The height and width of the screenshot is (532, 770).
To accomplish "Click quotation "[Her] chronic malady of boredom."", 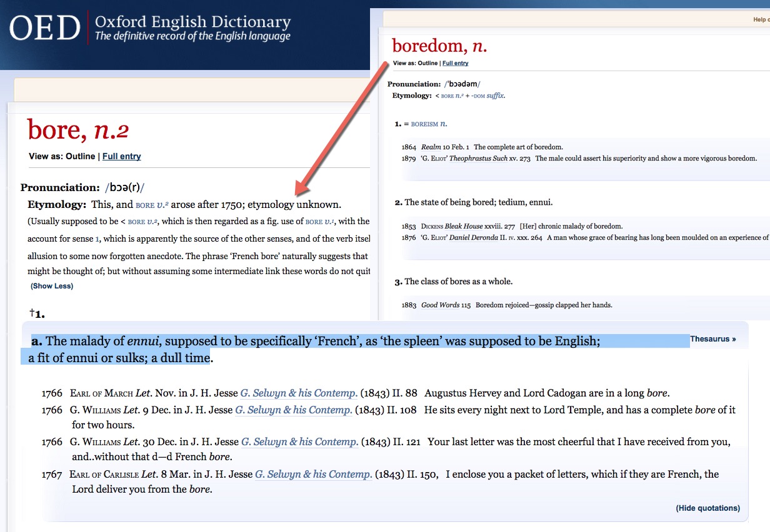I will click(x=571, y=226).
